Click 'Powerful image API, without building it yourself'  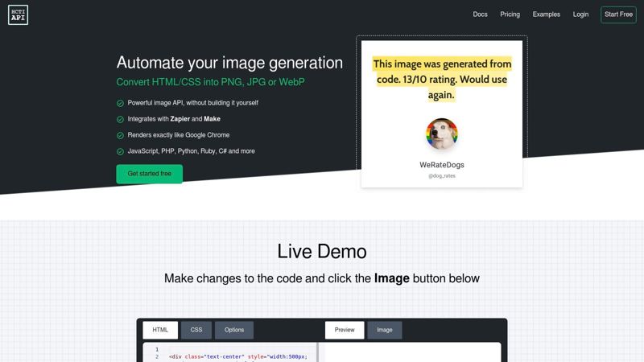[x=192, y=103]
